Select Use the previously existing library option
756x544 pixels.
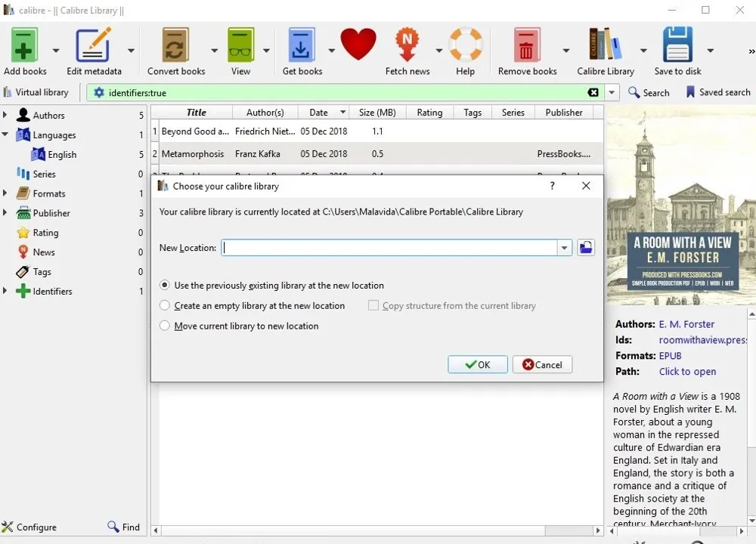click(x=164, y=286)
